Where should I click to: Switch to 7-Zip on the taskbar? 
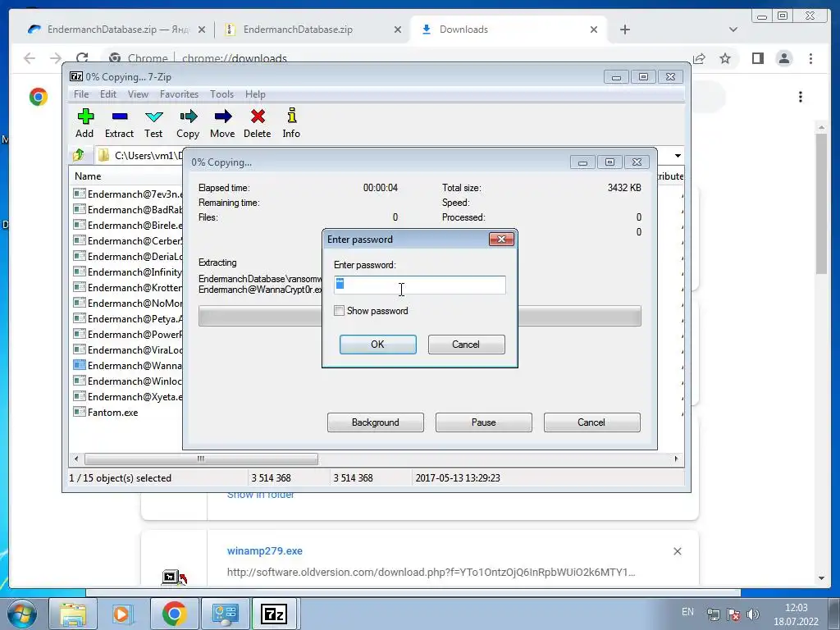274,614
